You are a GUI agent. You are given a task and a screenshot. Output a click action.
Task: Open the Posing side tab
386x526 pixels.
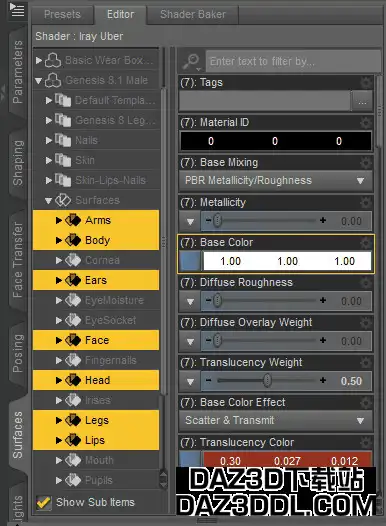17,353
